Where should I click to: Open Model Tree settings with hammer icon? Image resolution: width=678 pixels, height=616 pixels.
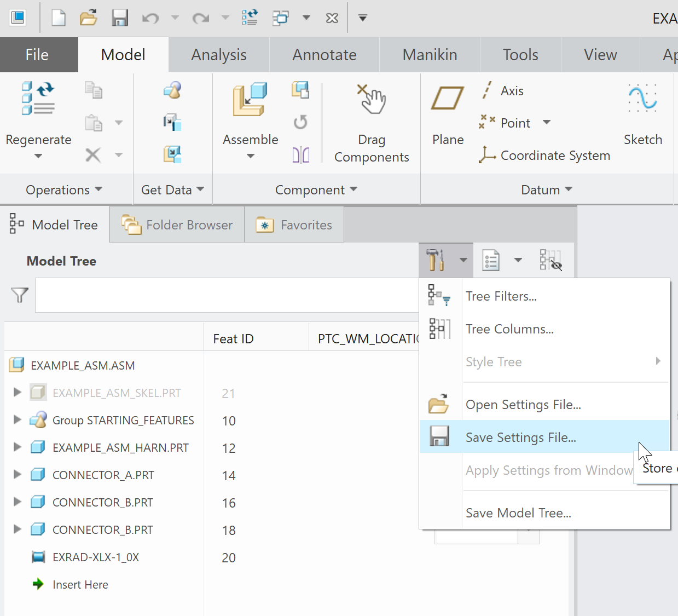[436, 260]
